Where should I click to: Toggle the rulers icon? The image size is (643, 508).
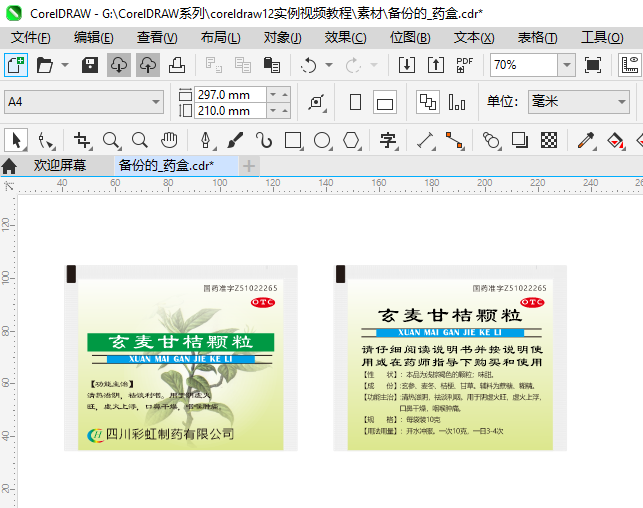click(630, 65)
